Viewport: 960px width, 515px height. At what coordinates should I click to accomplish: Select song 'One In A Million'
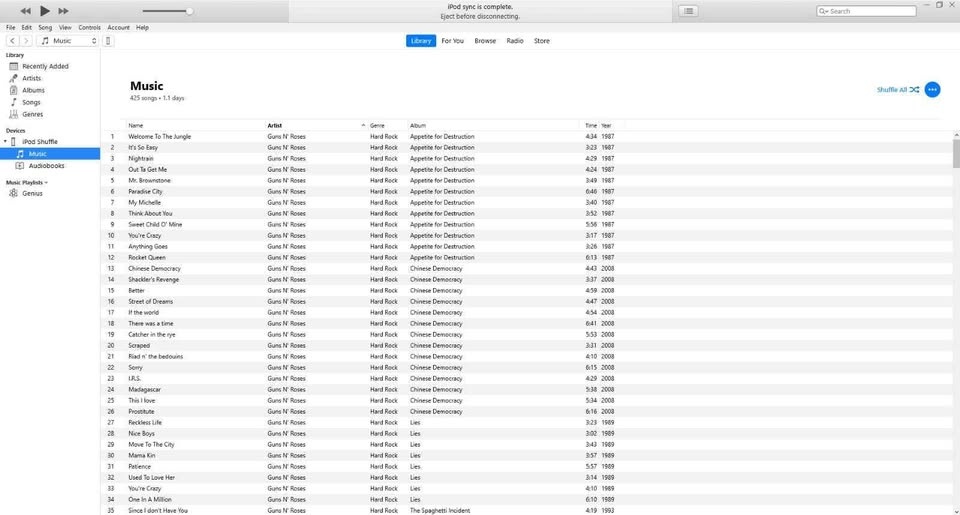pyautogui.click(x=150, y=500)
